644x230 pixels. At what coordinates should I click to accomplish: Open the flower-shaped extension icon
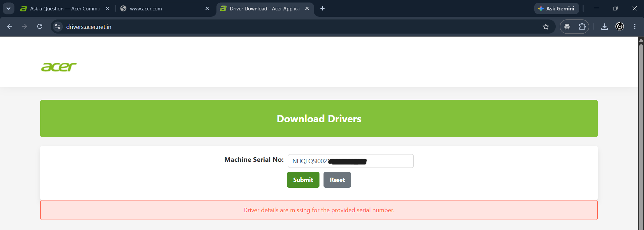[567, 27]
